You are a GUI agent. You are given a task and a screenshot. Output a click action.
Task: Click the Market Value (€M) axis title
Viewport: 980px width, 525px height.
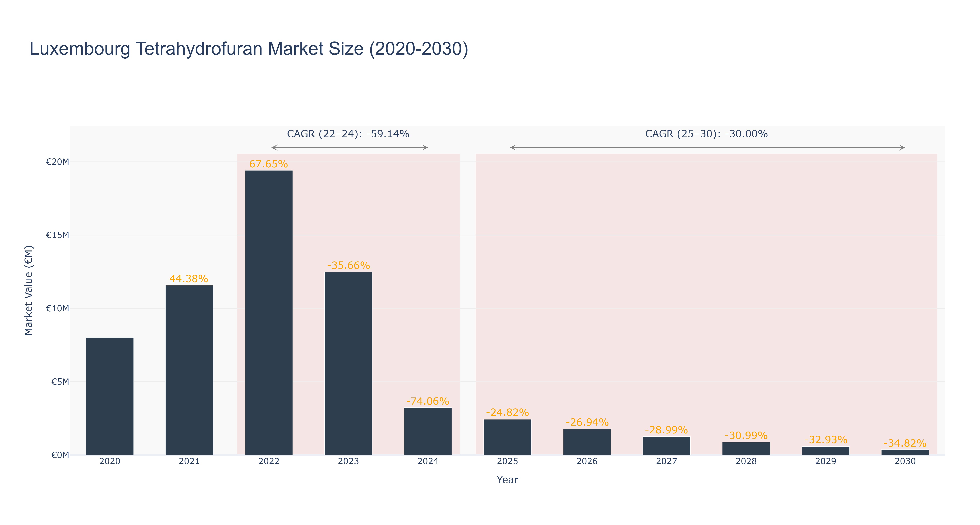29,291
